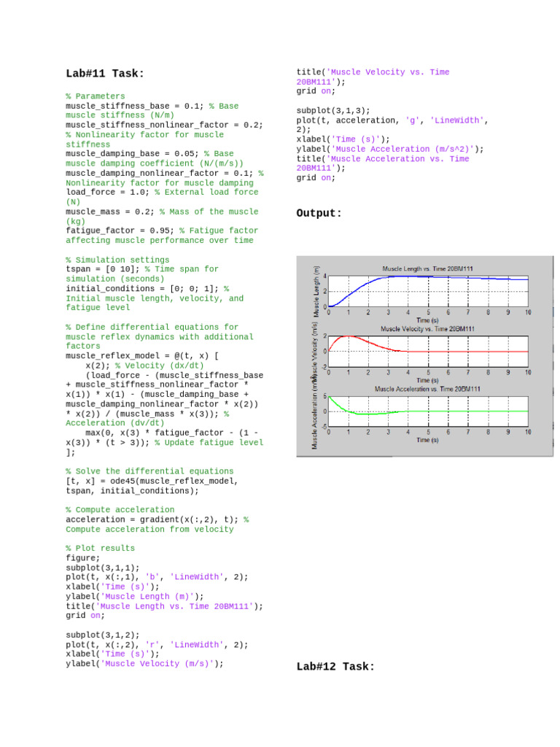This screenshot has width=560, height=747.
Task: Click the 'initial_conditions = [0; 0; 1];' line
Action: (x=142, y=289)
